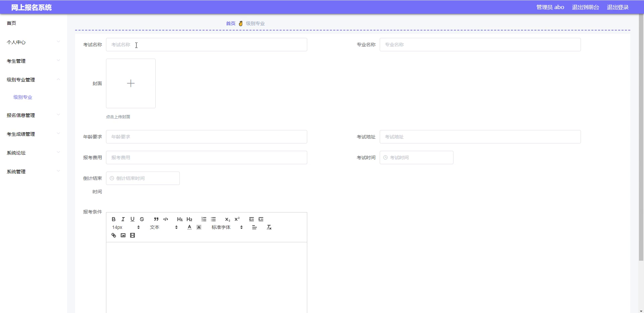Increase indent in editor
Viewport: 644px width, 313px height.
tap(261, 219)
